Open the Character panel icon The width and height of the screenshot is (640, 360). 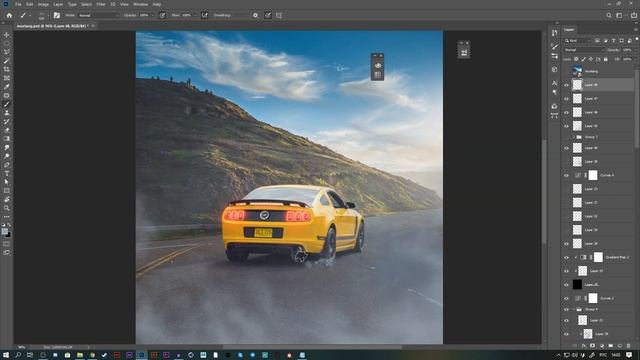[554, 83]
